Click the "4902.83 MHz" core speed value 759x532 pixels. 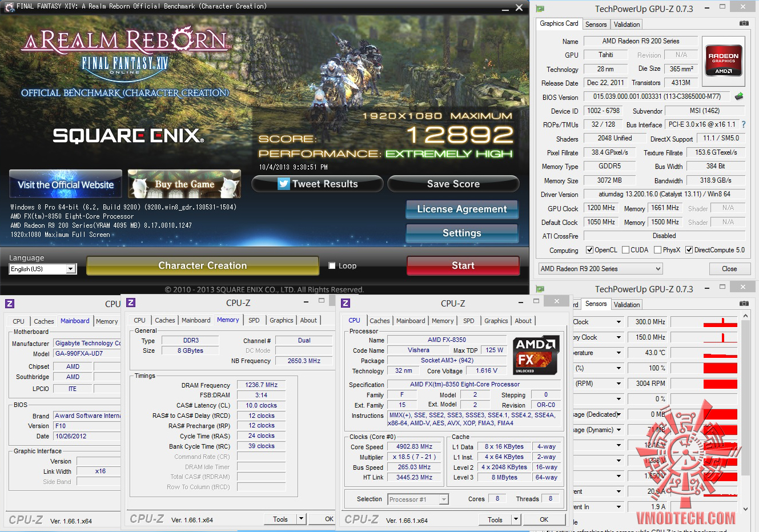pos(415,446)
